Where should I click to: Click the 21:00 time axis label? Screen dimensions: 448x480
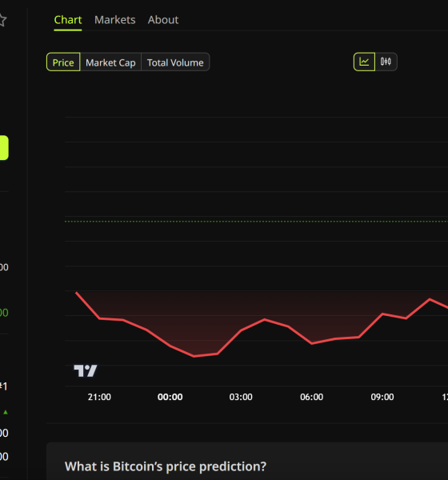99,397
